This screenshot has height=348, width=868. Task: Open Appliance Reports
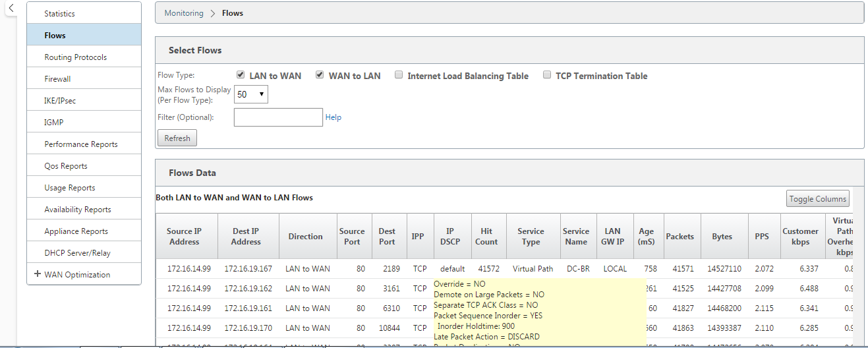coord(84,231)
